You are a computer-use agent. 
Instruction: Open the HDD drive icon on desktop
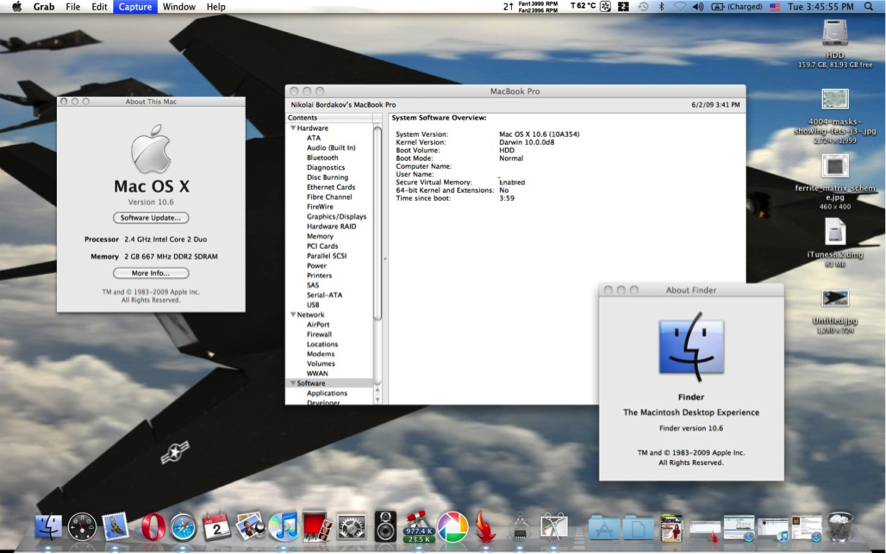point(835,34)
